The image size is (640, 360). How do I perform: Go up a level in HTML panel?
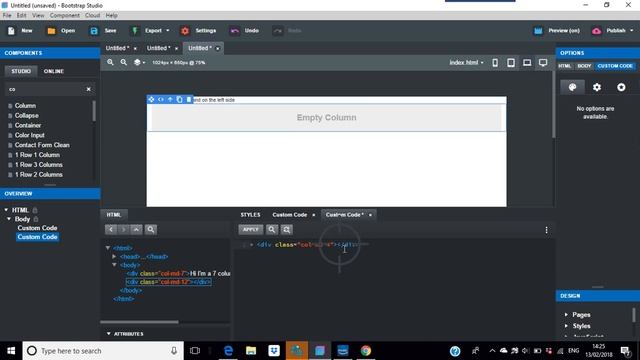[x=136, y=229]
